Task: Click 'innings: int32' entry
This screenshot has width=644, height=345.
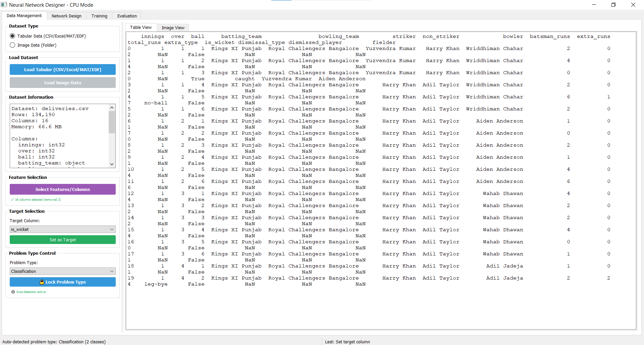Action: point(42,145)
